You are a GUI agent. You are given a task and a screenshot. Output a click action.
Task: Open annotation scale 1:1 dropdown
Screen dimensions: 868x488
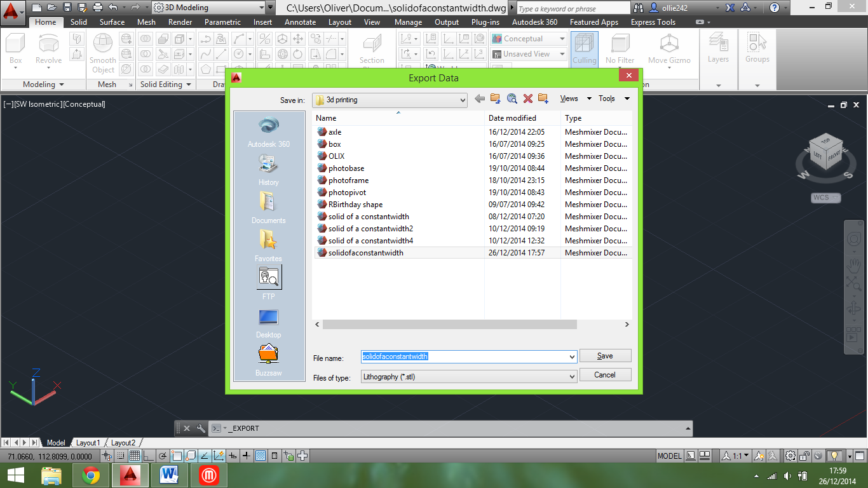pos(735,456)
